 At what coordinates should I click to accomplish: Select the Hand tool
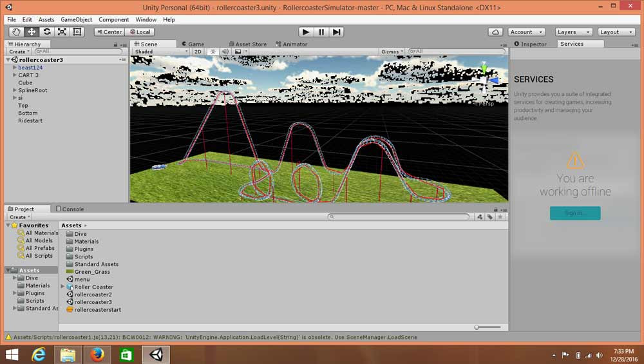coord(17,32)
